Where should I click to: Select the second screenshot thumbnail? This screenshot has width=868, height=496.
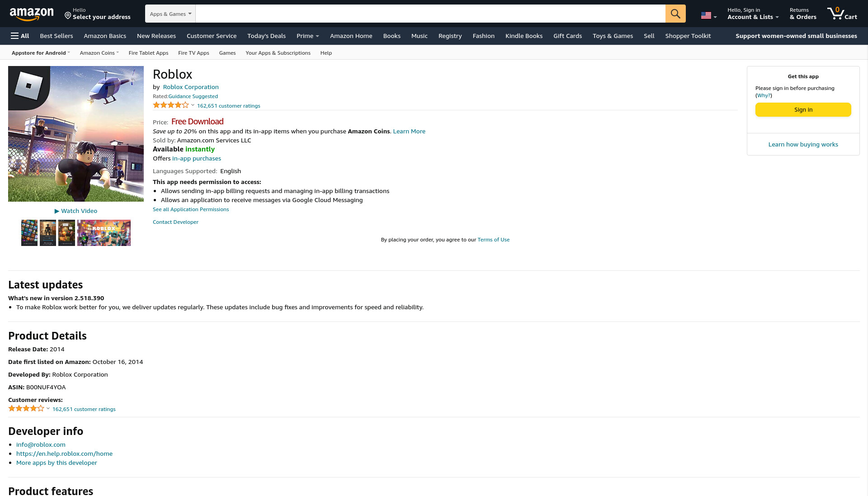click(48, 233)
